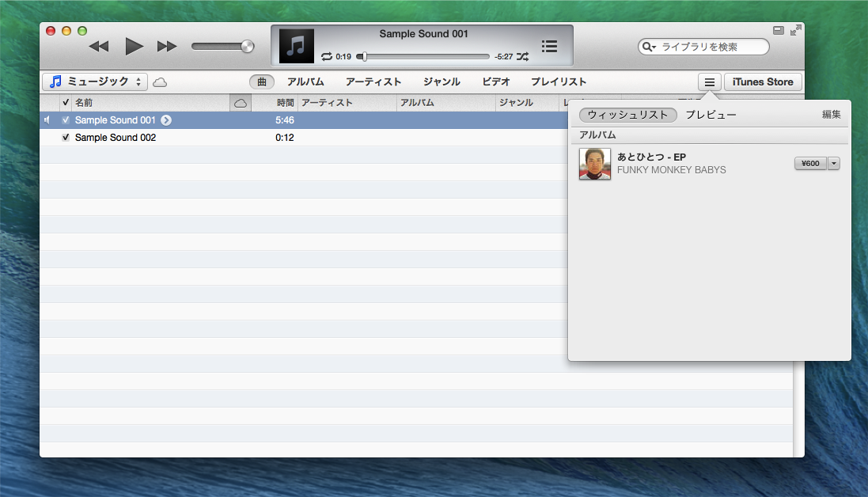Click the Sample Sound 001 now playing title
The height and width of the screenshot is (497, 868).
pos(423,34)
